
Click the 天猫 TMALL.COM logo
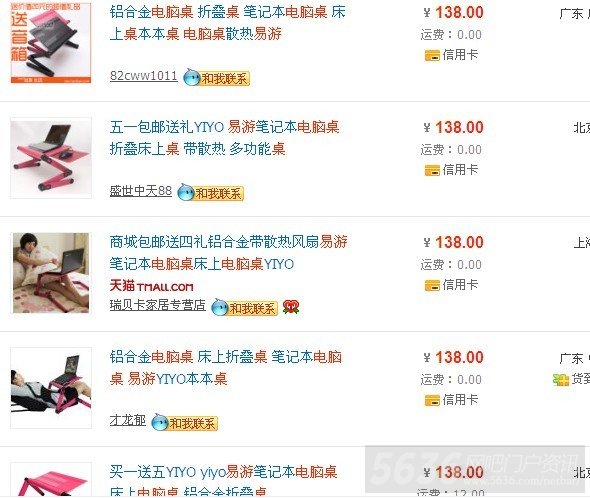click(x=152, y=286)
